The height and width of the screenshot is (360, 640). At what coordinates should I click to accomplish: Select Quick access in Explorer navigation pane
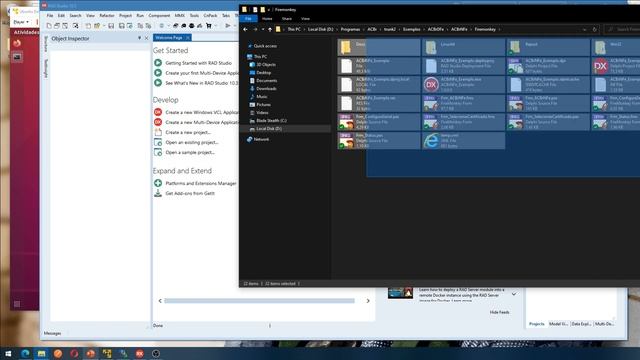pyautogui.click(x=265, y=46)
